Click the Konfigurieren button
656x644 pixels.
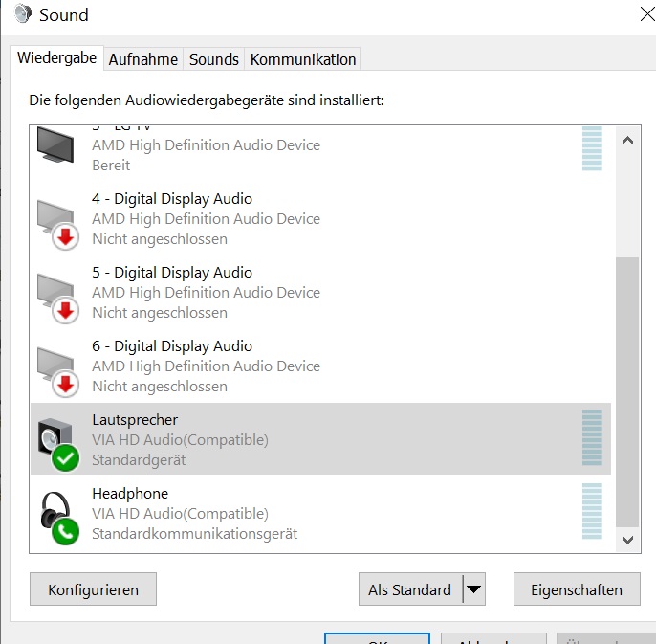click(x=93, y=589)
